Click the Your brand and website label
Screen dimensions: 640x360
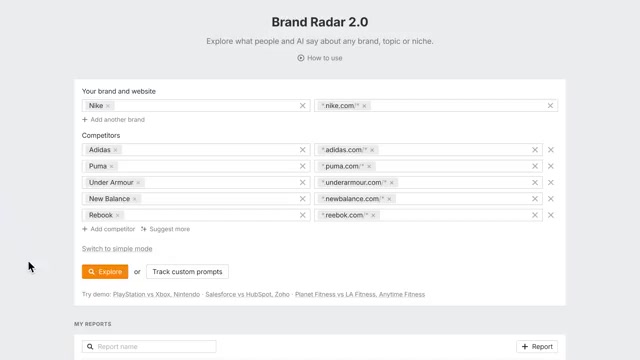coord(119,91)
